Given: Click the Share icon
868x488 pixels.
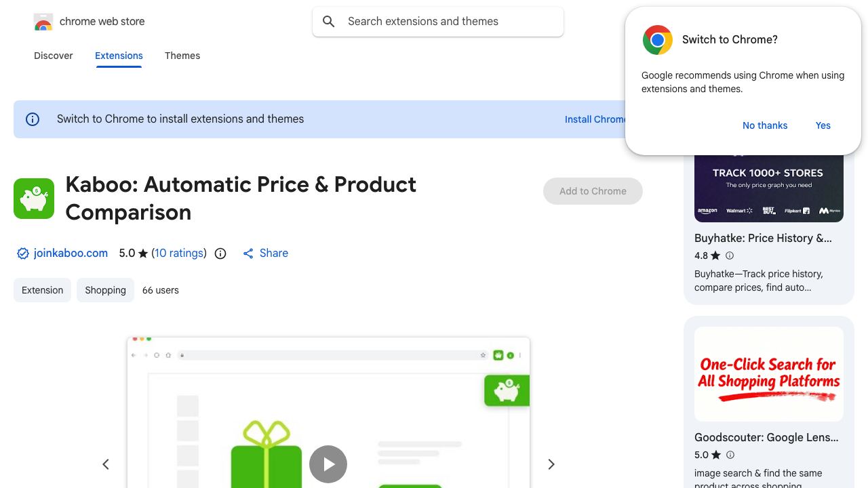Looking at the screenshot, I should 248,253.
